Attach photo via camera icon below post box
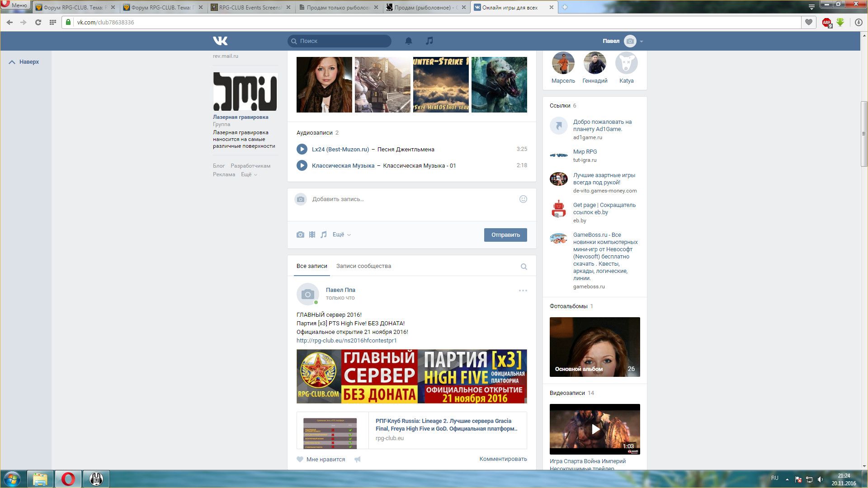868x488 pixels. (300, 235)
